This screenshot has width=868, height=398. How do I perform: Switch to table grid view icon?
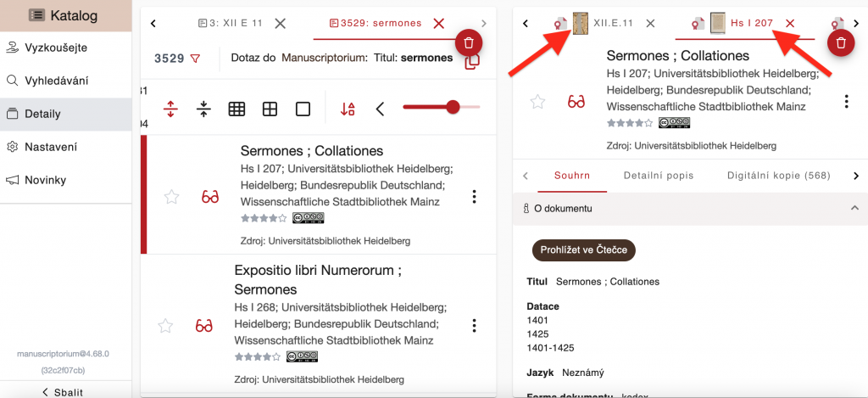(236, 109)
